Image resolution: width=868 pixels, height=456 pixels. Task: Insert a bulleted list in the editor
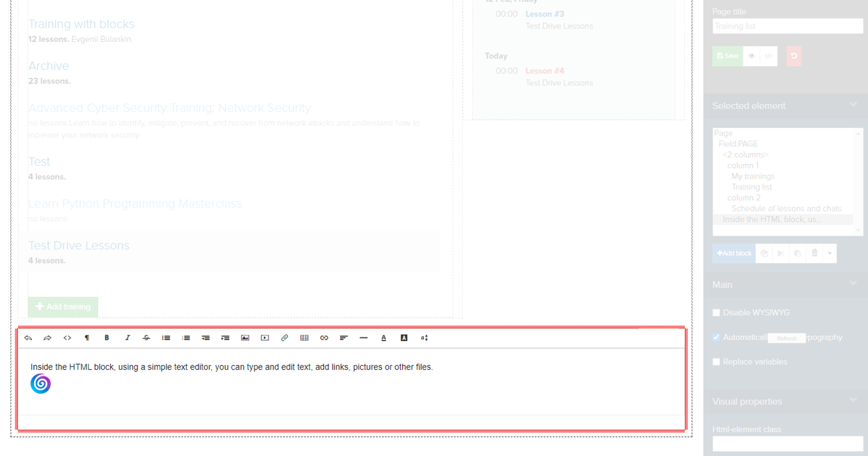166,337
